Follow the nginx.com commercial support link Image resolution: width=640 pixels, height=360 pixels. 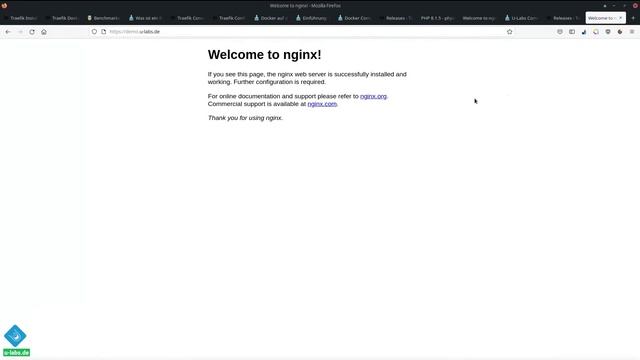pos(322,104)
